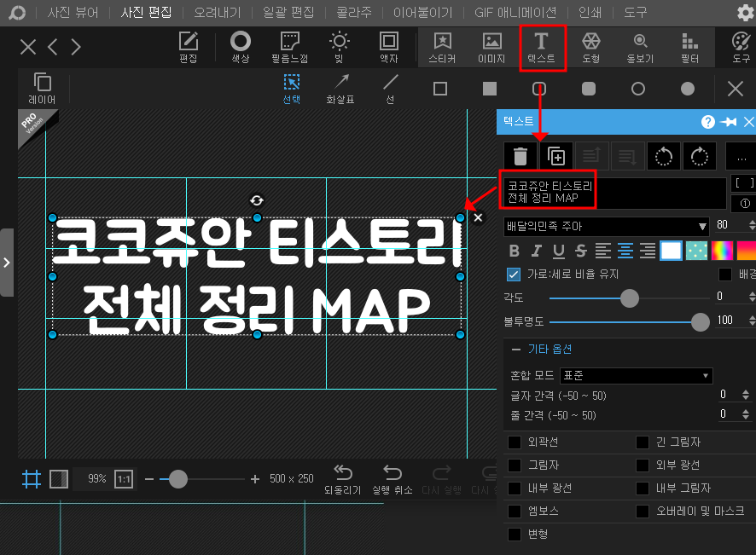Rotate text clockwise
Viewport: 756px width, 555px height.
(x=699, y=156)
